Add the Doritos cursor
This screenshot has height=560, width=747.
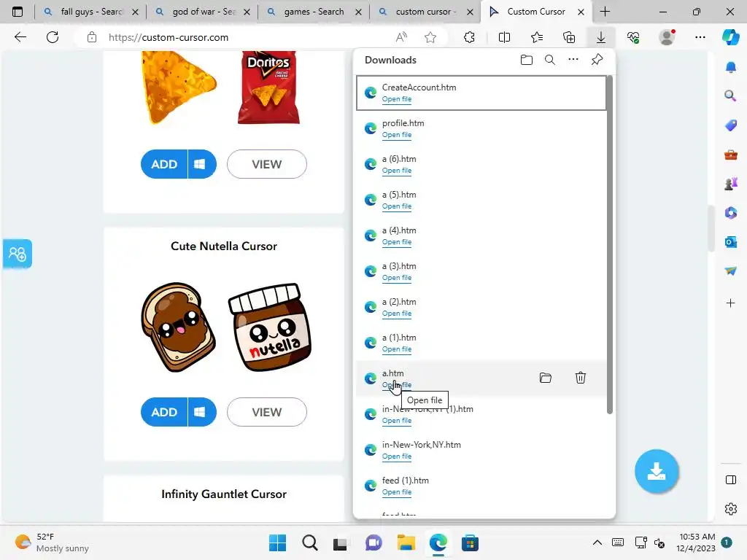pos(164,164)
